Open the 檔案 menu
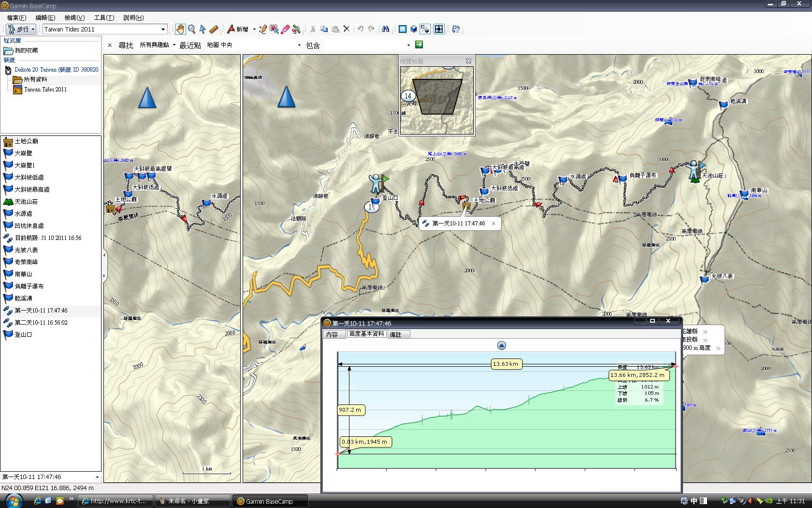 coord(16,17)
